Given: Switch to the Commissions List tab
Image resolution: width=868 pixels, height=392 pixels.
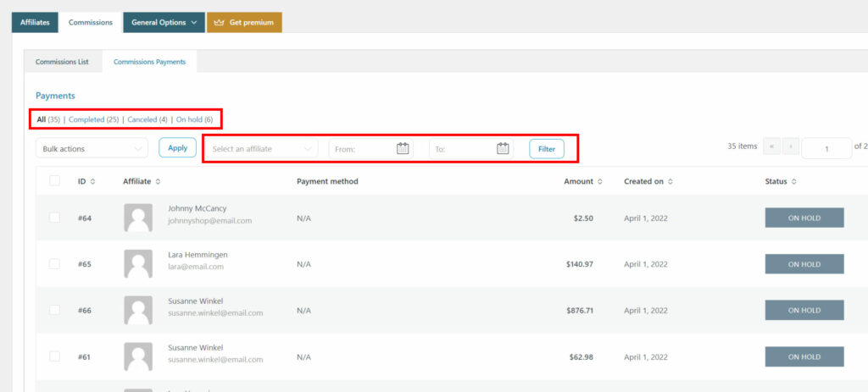Looking at the screenshot, I should click(62, 62).
